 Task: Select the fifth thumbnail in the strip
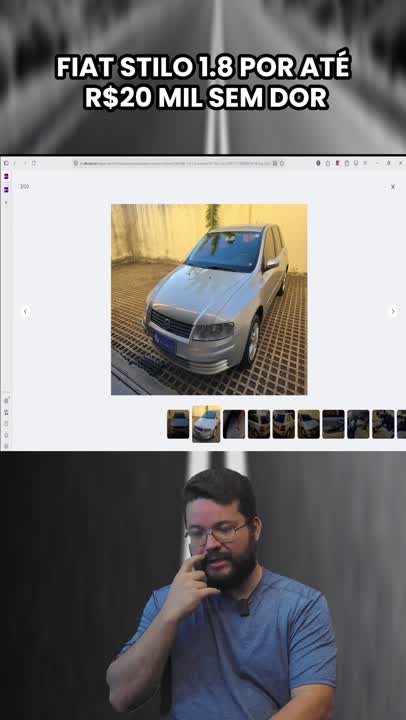click(284, 424)
